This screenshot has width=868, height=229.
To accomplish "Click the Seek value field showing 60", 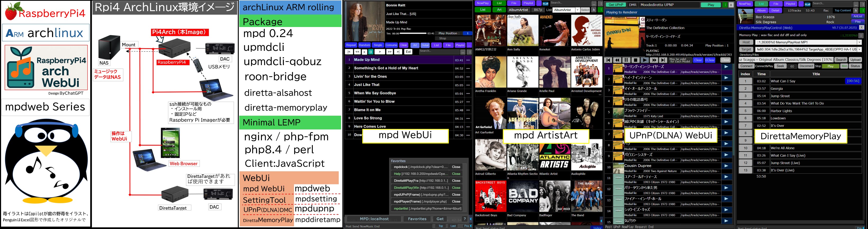I will pyautogui.click(x=792, y=66).
